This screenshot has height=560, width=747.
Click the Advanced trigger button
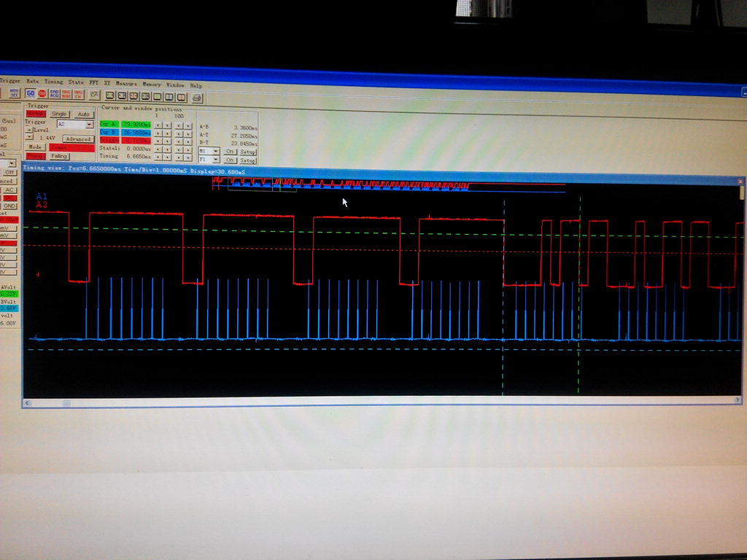78,139
